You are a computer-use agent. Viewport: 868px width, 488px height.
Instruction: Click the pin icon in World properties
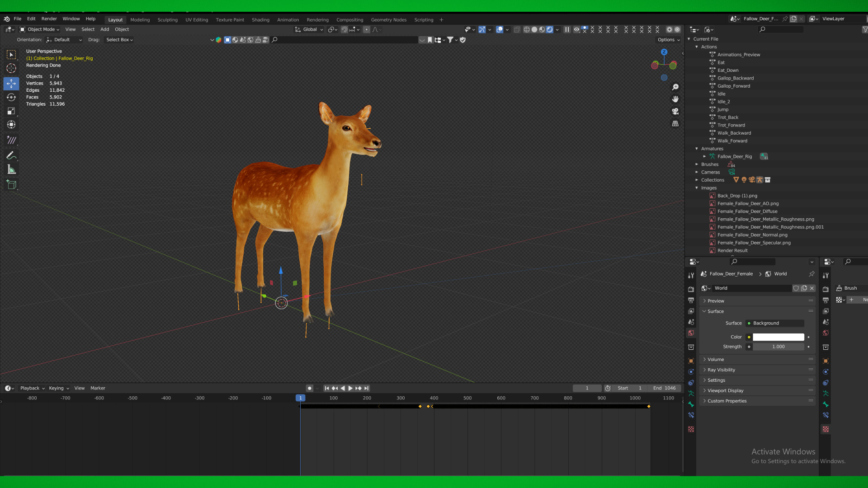[811, 274]
